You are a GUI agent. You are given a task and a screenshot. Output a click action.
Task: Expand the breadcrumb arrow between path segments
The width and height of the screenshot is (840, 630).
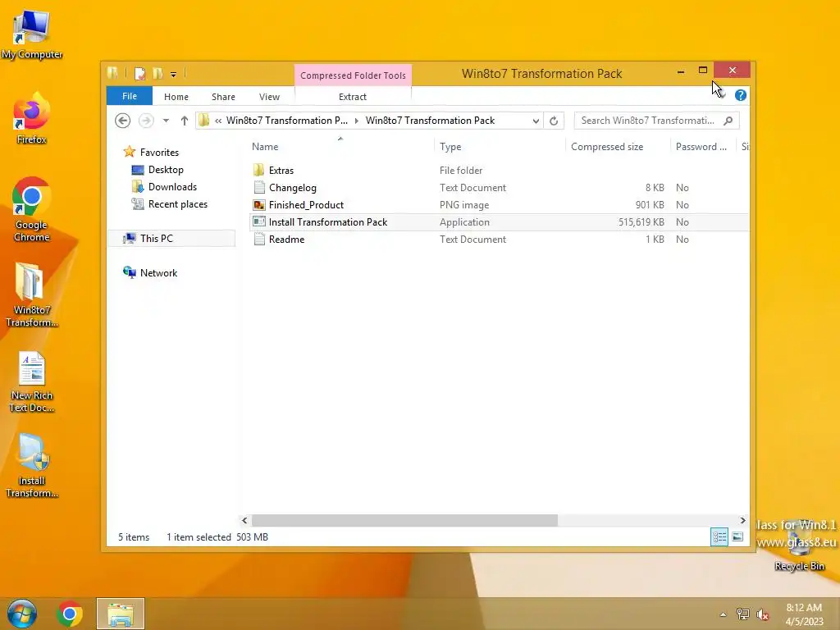[356, 121]
